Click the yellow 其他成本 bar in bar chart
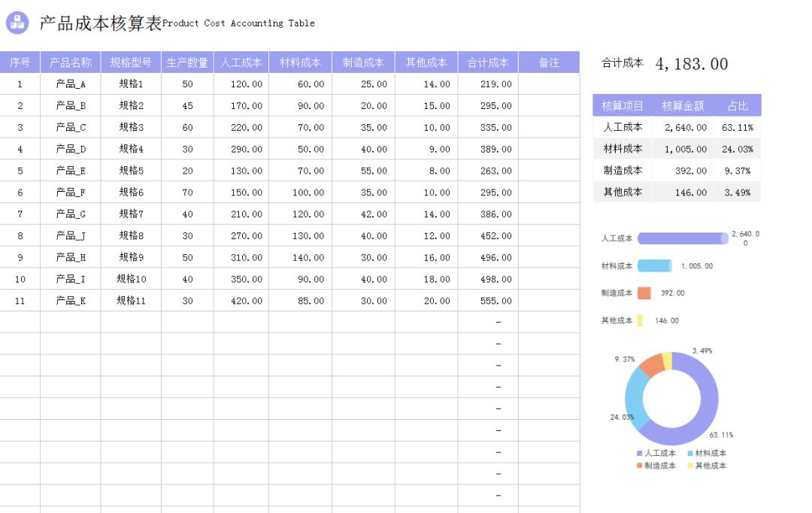Image resolution: width=812 pixels, height=513 pixels. 640,320
